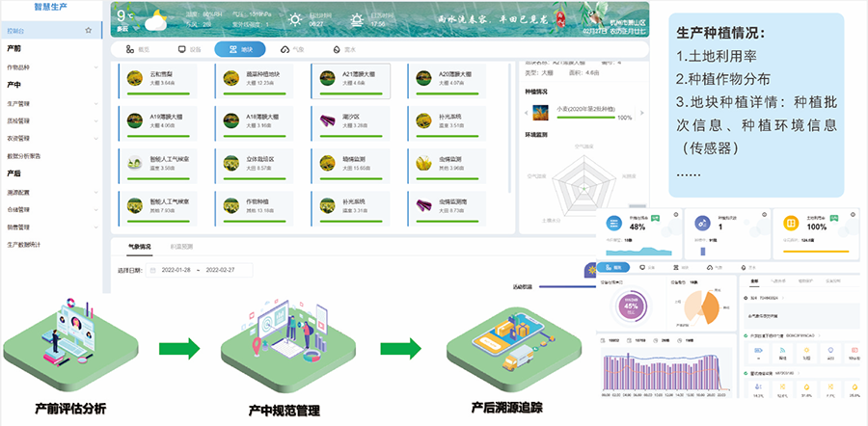
Task: Switch to the 设备 tab in main dashboard
Action: point(189,49)
